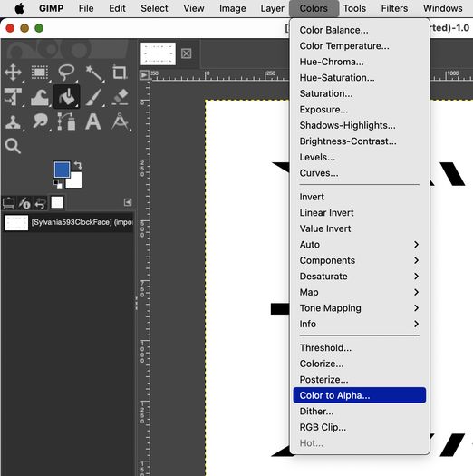Image resolution: width=473 pixels, height=476 pixels.
Task: Open the tool options tab menu arrow
Action: [x=128, y=202]
